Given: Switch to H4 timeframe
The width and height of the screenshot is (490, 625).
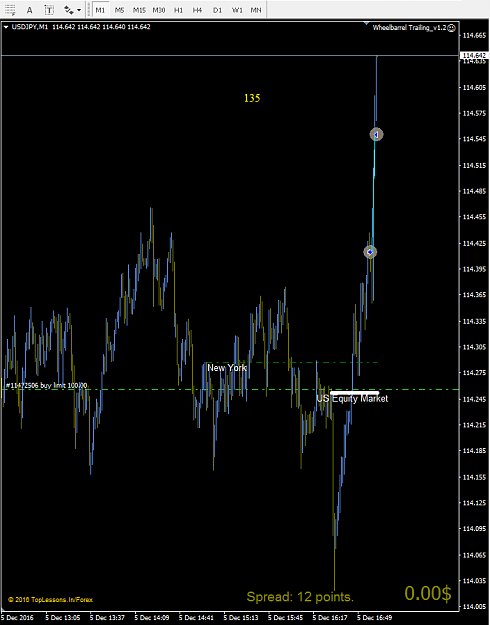Looking at the screenshot, I should (197, 10).
